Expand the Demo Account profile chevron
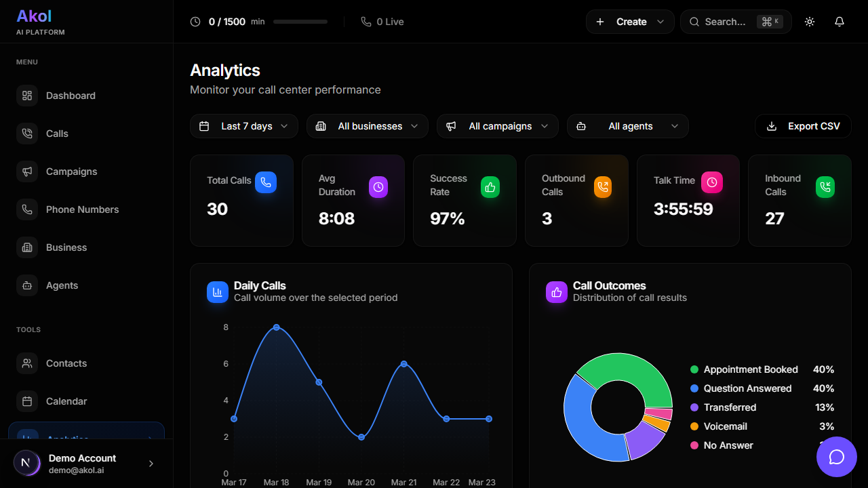The width and height of the screenshot is (868, 488). pyautogui.click(x=151, y=463)
